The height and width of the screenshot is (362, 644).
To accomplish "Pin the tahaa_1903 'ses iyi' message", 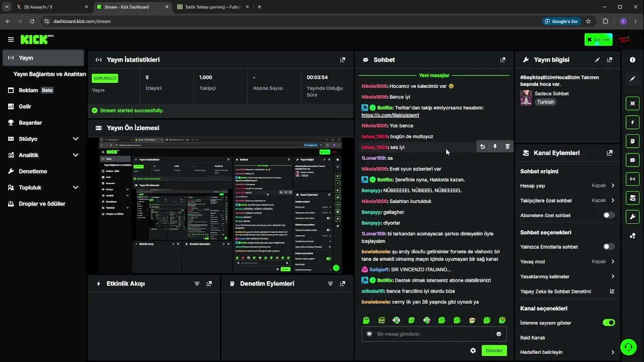I will [x=495, y=146].
